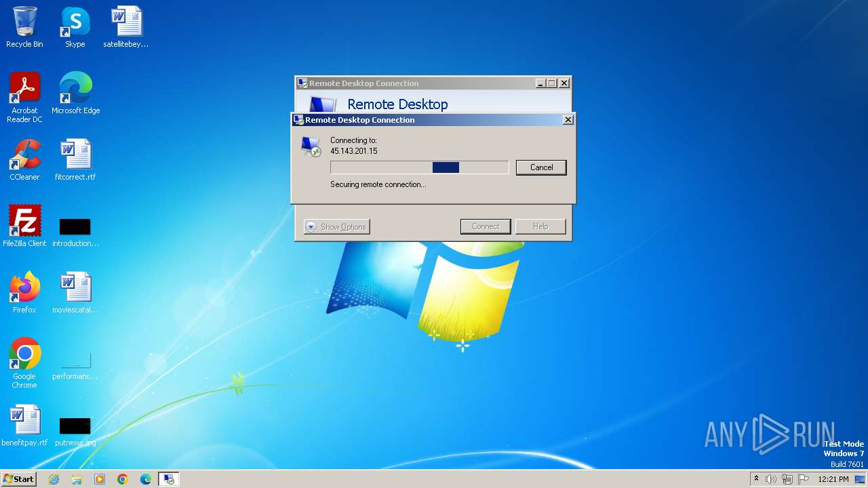This screenshot has height=488, width=868.
Task: Select moviescatal document icon
Action: [x=75, y=292]
